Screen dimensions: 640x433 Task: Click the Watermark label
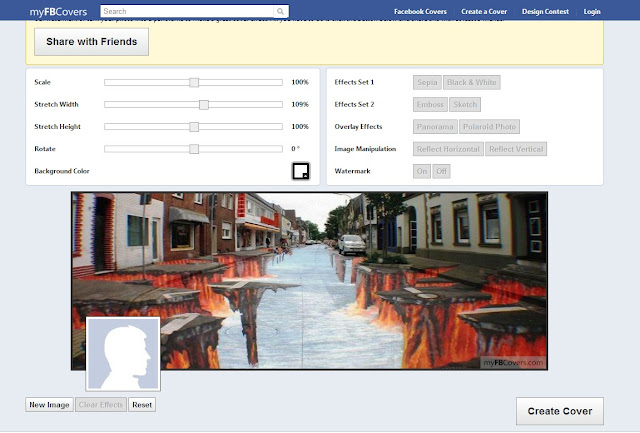click(x=352, y=171)
